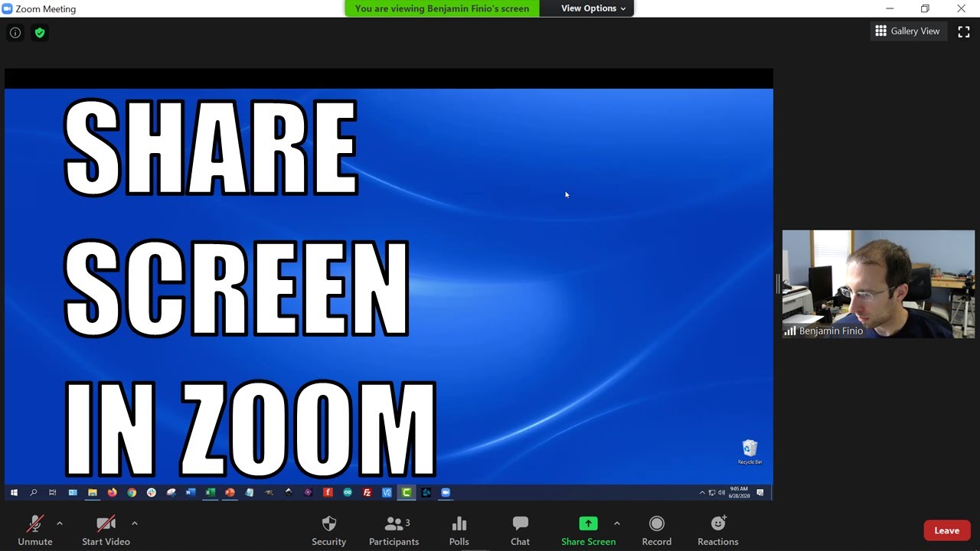Screen dimensions: 980x551
Task: Open the meeting information icon
Action: pos(15,32)
